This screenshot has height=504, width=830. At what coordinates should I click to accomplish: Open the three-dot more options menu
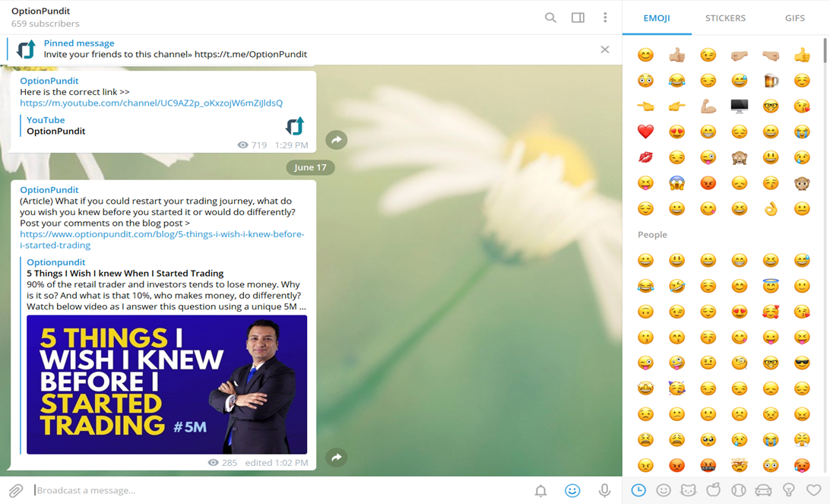click(605, 17)
